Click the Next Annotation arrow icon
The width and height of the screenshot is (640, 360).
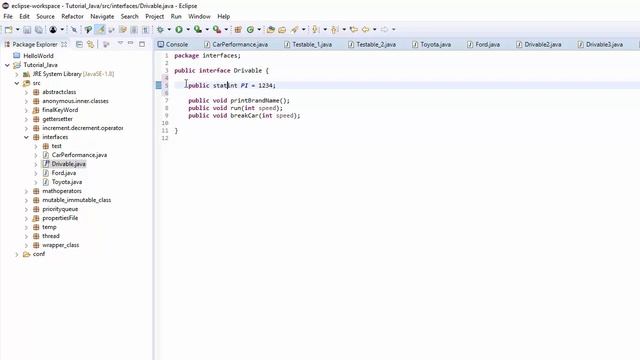(x=315, y=29)
